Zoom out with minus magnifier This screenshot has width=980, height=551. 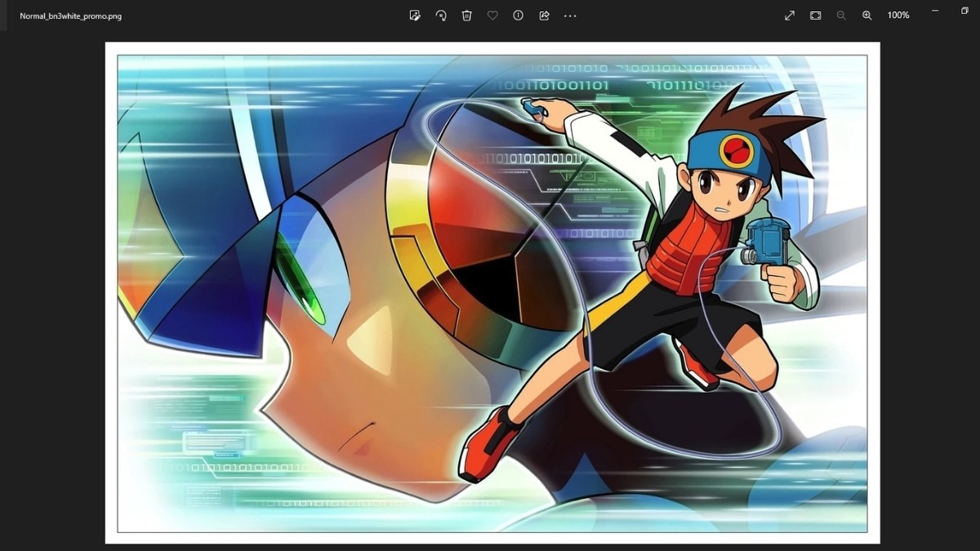(x=841, y=16)
